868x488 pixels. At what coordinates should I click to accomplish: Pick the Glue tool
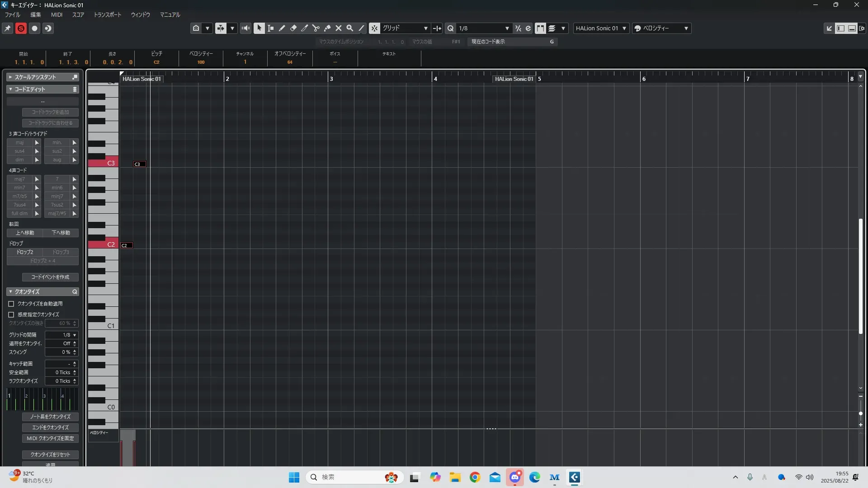(x=327, y=28)
